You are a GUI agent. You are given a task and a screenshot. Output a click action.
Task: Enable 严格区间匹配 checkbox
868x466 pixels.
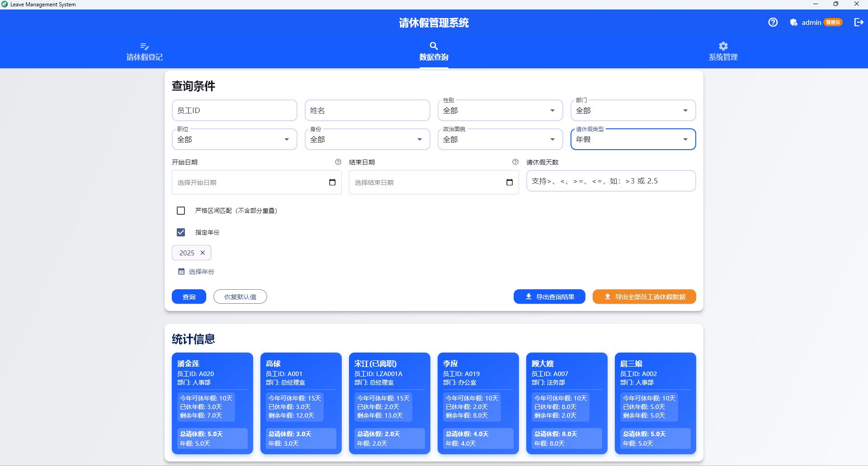pos(181,211)
